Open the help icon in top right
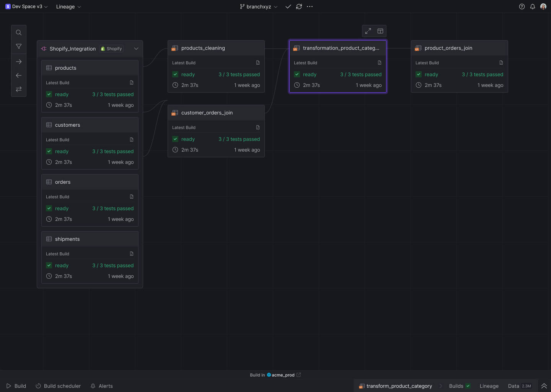Image resolution: width=551 pixels, height=392 pixels. point(522,7)
